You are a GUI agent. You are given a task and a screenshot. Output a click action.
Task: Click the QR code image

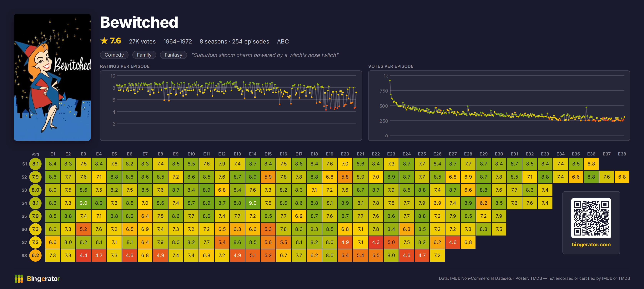[x=591, y=218]
